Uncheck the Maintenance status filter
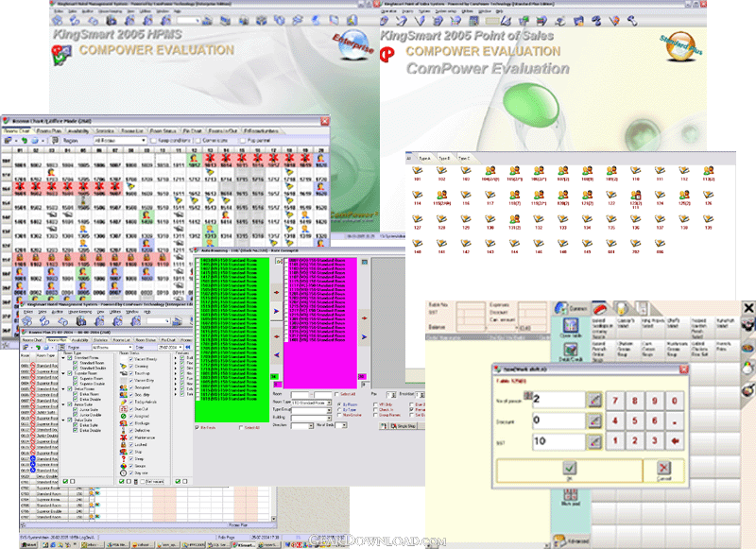Screen dimensions: 756x549 (130, 437)
